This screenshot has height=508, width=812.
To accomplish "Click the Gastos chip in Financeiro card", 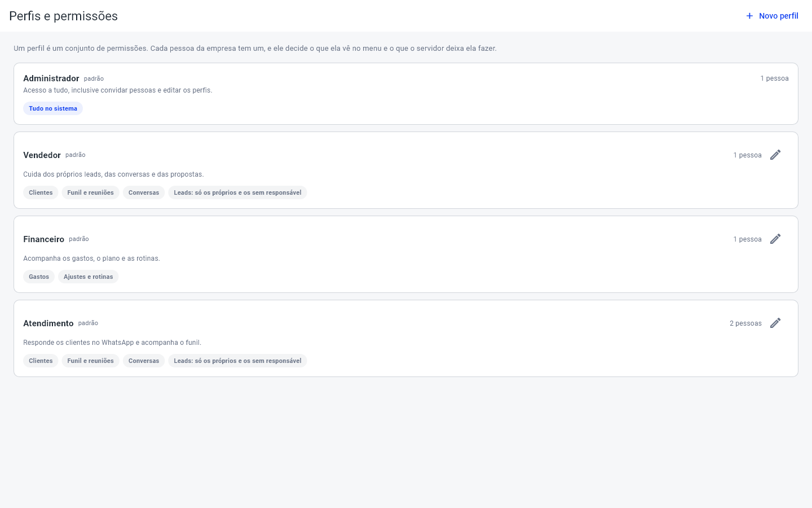I will click(x=39, y=277).
